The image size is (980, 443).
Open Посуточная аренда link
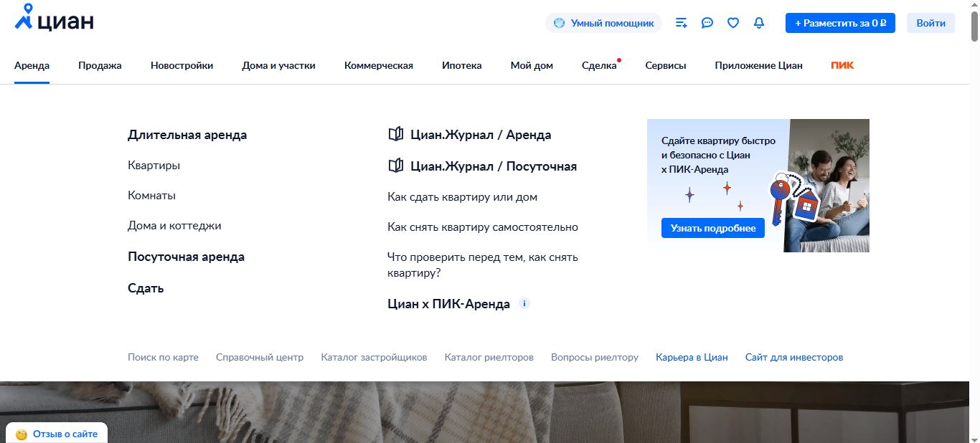[186, 257]
